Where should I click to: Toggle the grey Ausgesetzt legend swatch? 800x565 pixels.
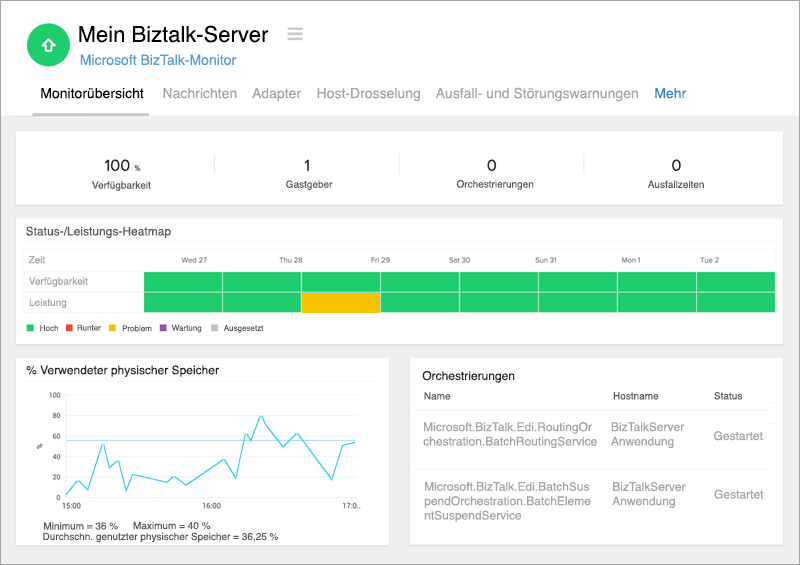[x=215, y=328]
